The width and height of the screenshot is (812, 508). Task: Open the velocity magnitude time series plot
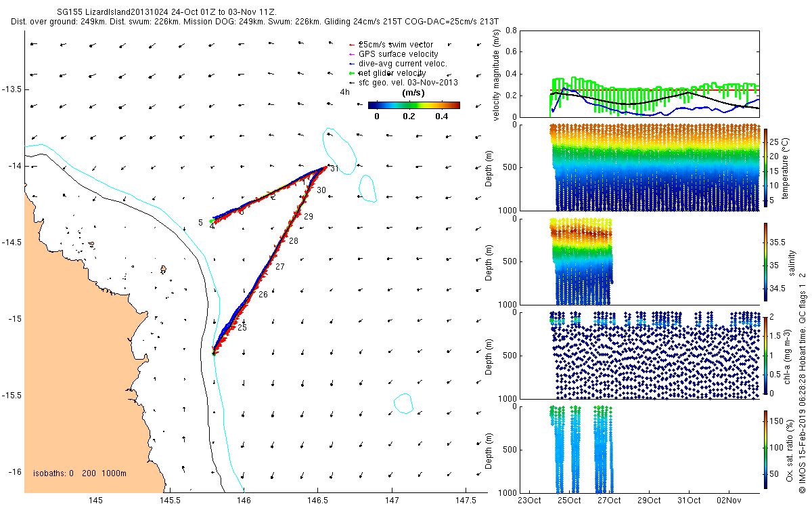(639, 74)
